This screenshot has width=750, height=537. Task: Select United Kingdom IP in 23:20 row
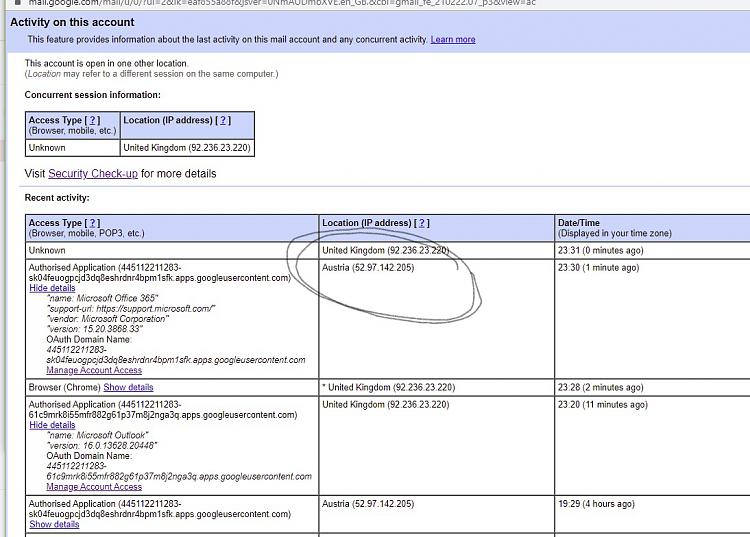coord(386,405)
